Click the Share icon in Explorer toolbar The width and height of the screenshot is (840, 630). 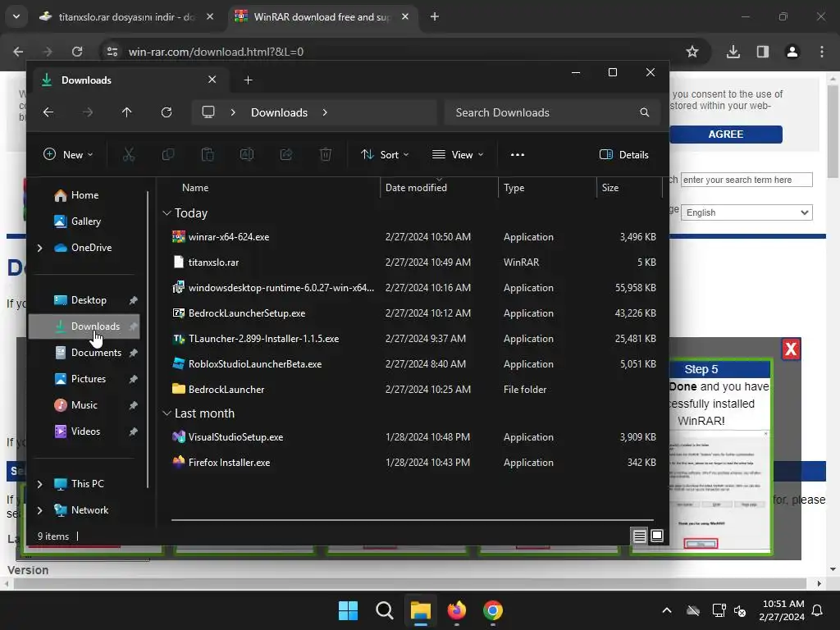pyautogui.click(x=286, y=155)
